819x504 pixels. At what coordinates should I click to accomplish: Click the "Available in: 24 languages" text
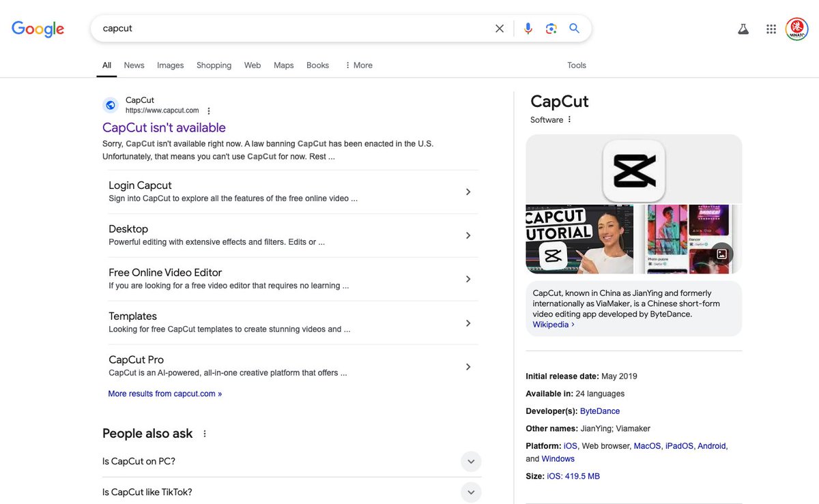(575, 394)
